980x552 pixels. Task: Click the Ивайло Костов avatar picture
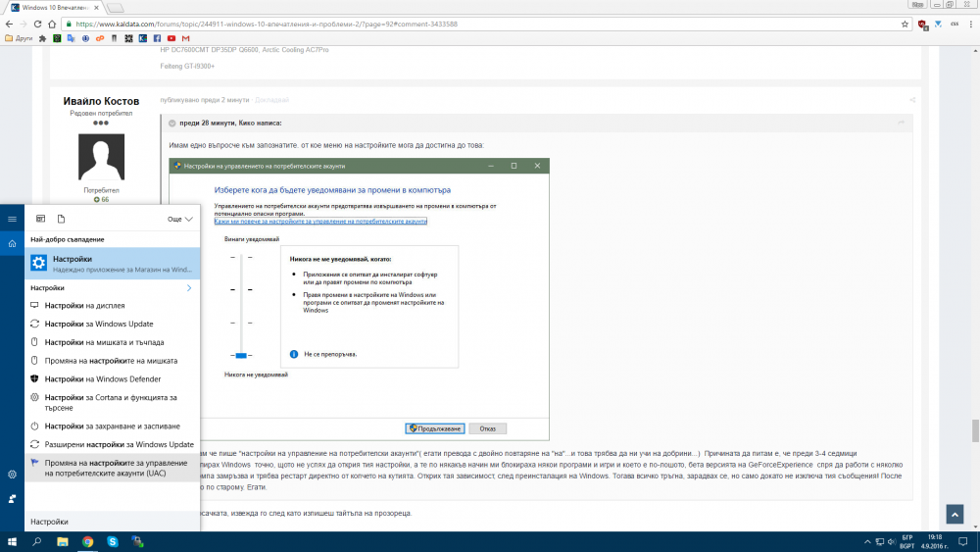(x=101, y=157)
